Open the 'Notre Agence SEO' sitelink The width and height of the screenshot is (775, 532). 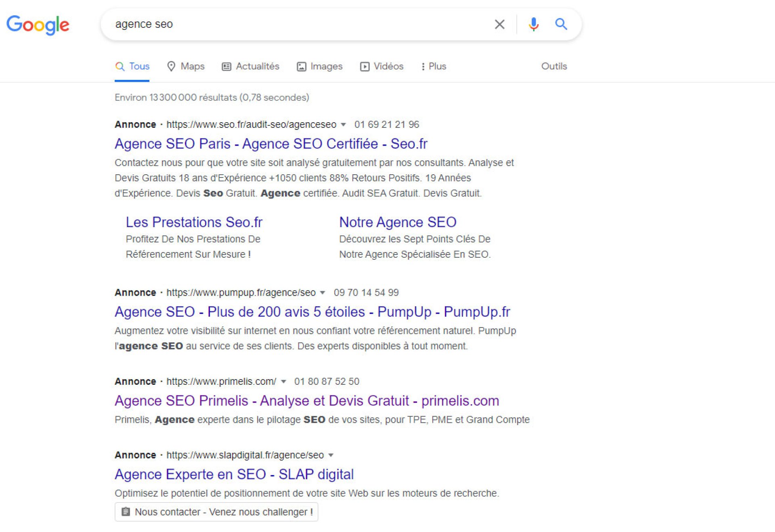tap(398, 222)
